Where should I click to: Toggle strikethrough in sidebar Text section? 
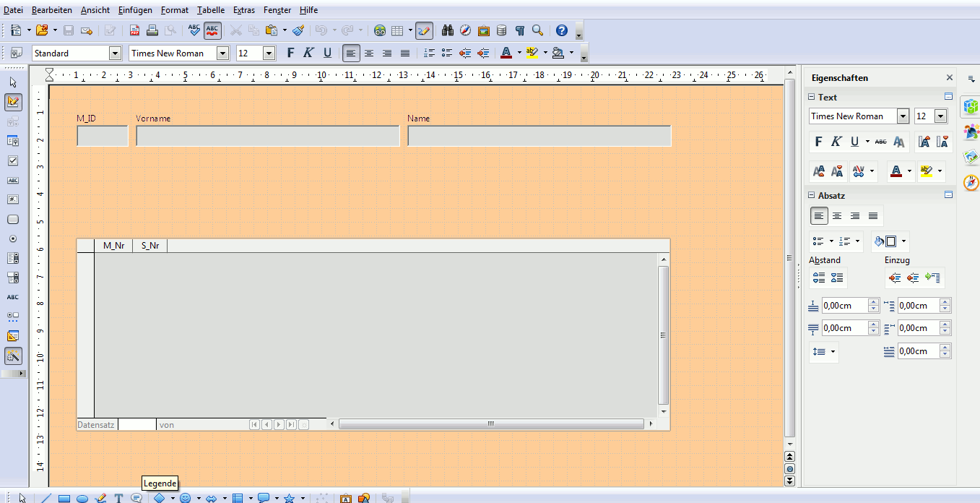[880, 142]
